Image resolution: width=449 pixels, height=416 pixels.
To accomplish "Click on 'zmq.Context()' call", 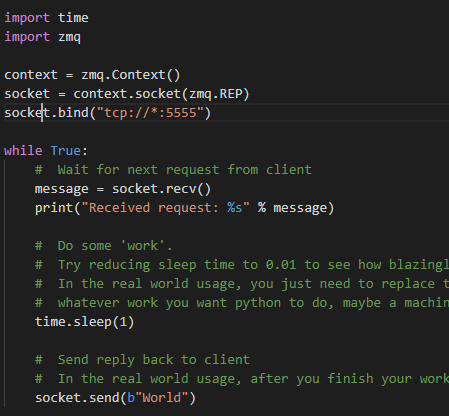I will [131, 75].
